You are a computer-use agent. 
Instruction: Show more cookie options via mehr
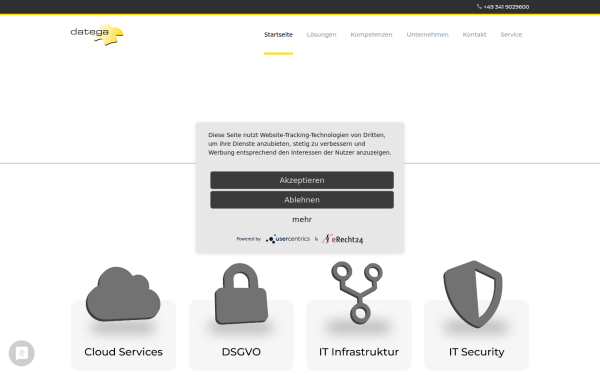tap(302, 220)
